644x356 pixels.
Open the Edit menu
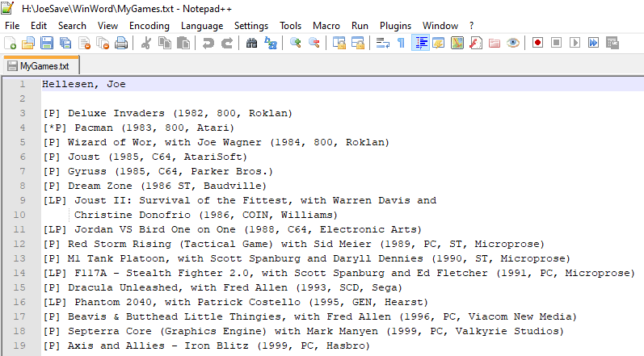coord(39,26)
